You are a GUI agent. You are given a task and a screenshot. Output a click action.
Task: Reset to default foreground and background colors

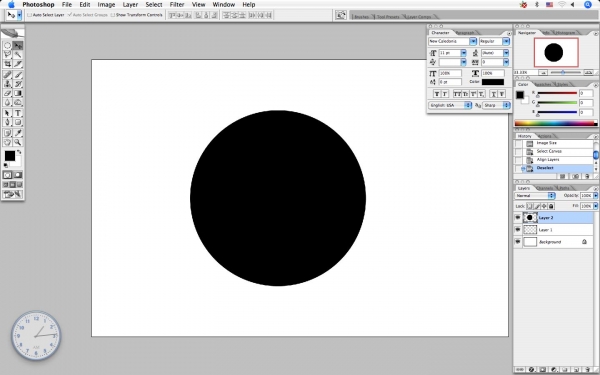[x=6, y=165]
